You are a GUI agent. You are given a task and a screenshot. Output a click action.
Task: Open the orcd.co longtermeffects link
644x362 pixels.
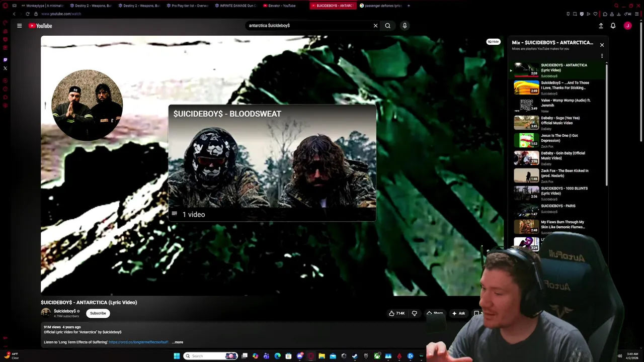(139, 342)
